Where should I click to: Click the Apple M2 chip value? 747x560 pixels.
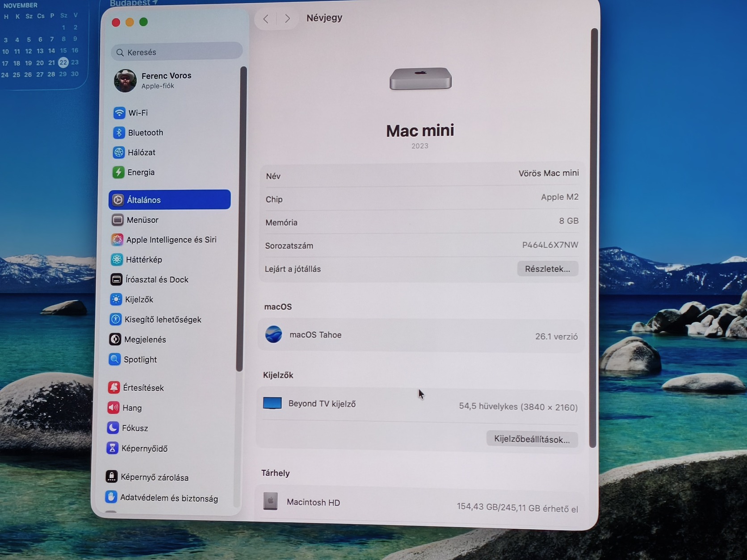tap(560, 197)
